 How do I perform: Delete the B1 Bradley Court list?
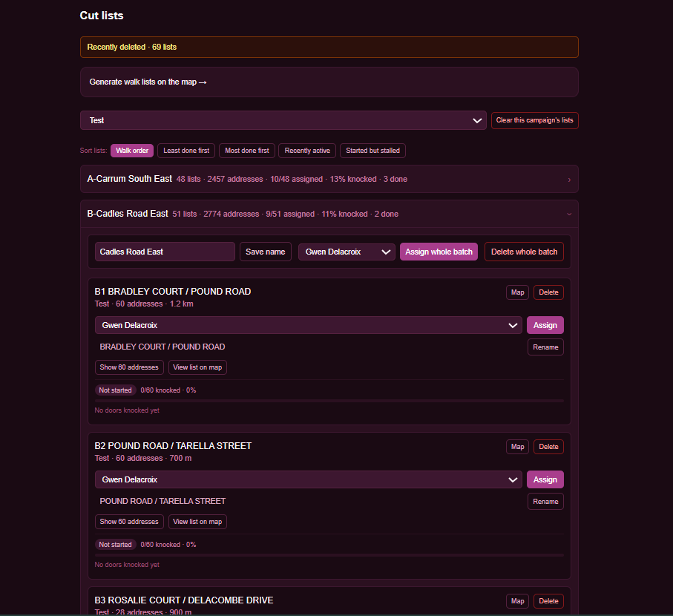(x=548, y=292)
